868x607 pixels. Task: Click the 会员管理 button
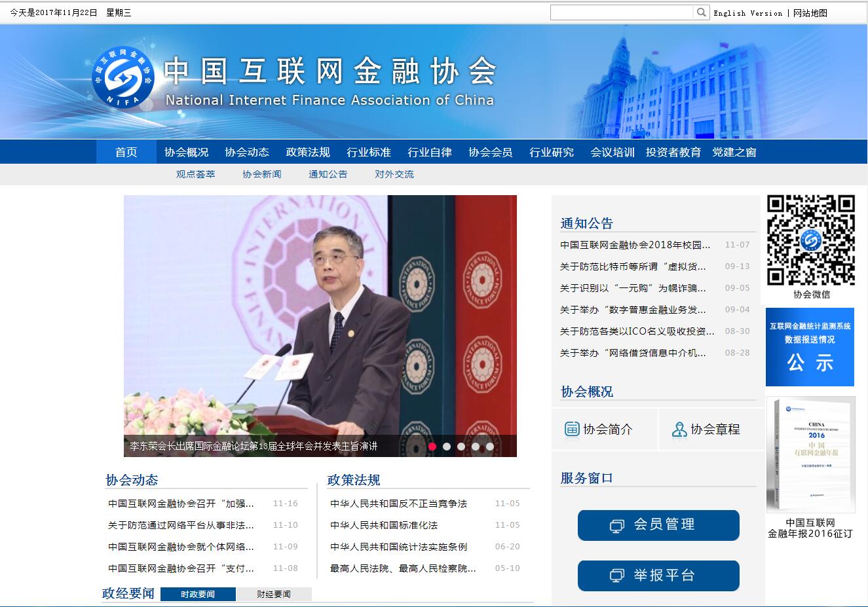click(658, 525)
